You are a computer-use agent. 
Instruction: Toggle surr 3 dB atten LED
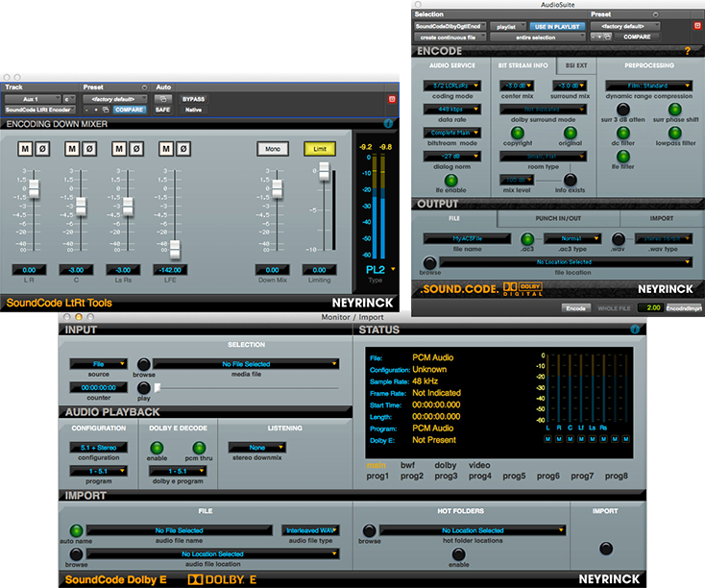pyautogui.click(x=622, y=109)
